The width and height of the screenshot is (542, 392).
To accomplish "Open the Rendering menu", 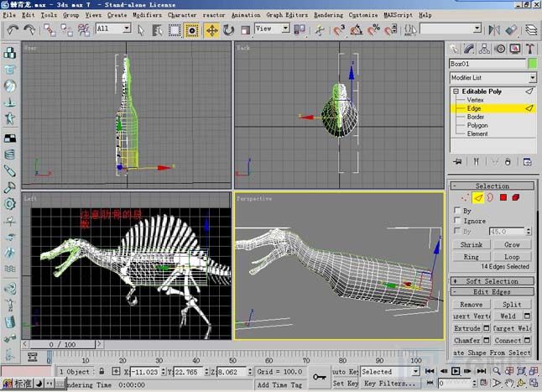I will [328, 15].
